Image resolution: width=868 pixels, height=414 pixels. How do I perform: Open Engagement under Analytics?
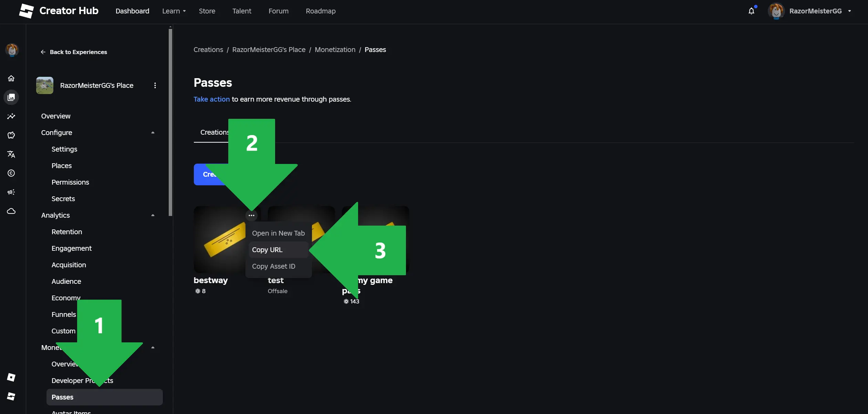[x=72, y=248]
